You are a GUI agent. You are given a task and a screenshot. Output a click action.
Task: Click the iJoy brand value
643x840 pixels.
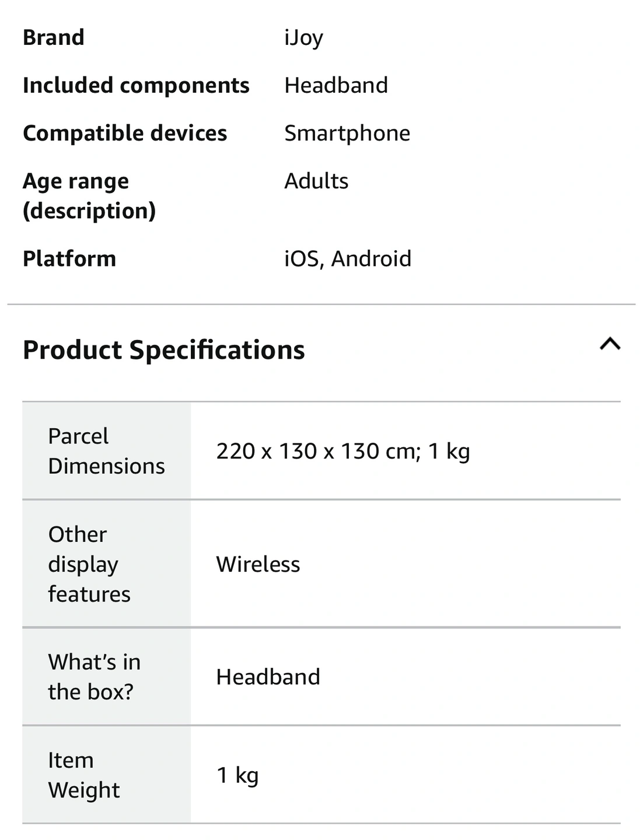coord(303,38)
